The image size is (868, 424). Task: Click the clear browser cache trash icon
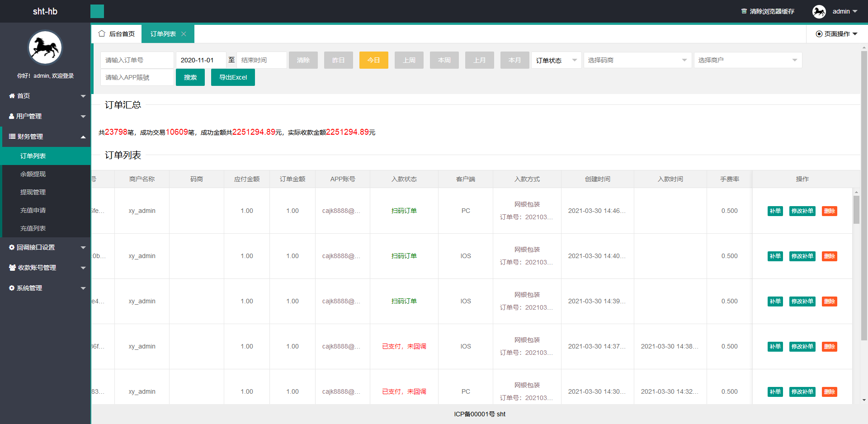point(744,11)
